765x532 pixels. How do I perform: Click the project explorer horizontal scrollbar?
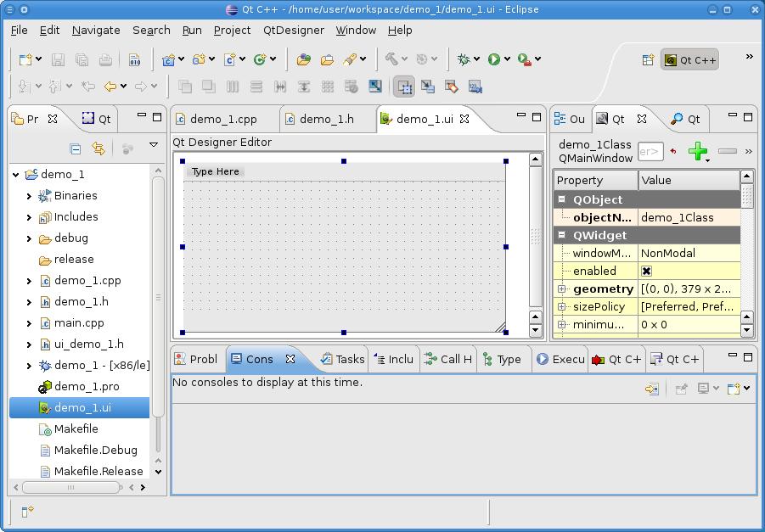click(72, 487)
